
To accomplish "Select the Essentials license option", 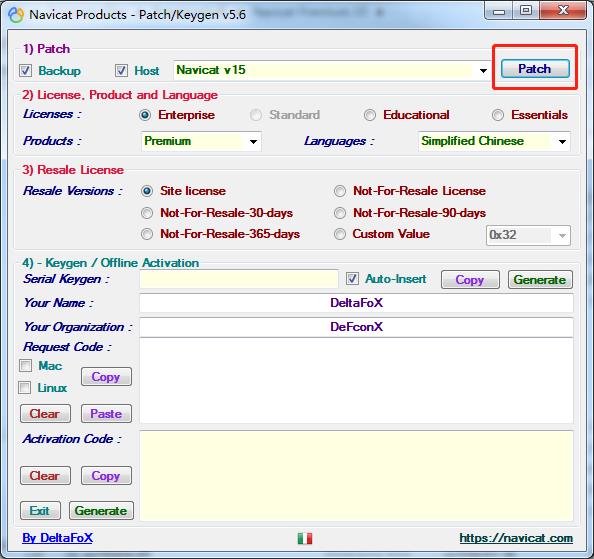I will pyautogui.click(x=498, y=115).
